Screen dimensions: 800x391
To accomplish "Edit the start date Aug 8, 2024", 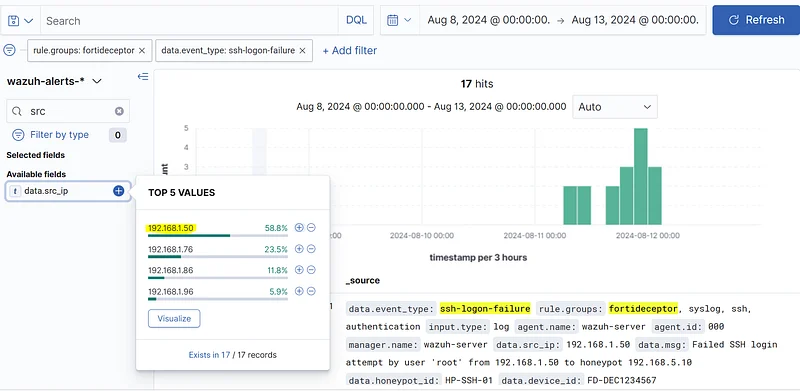I will pos(489,20).
